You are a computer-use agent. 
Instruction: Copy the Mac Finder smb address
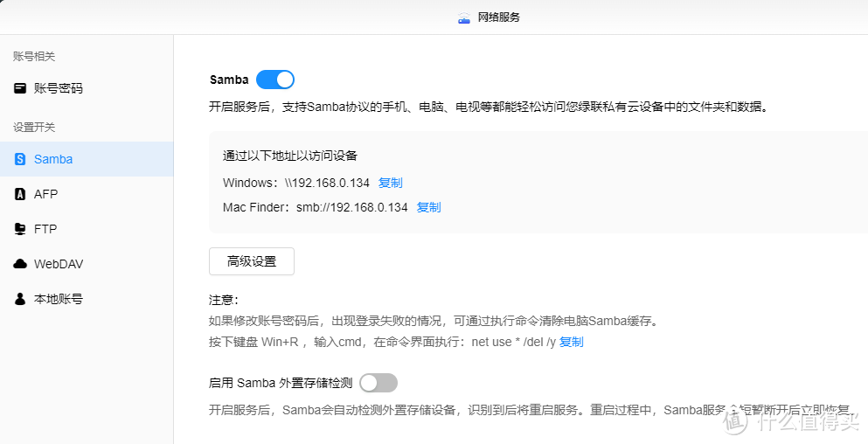[428, 208]
